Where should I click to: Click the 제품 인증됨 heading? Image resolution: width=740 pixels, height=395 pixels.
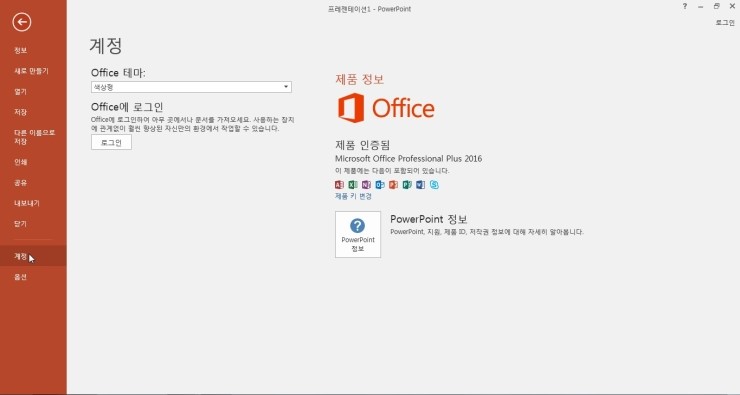pyautogui.click(x=362, y=144)
